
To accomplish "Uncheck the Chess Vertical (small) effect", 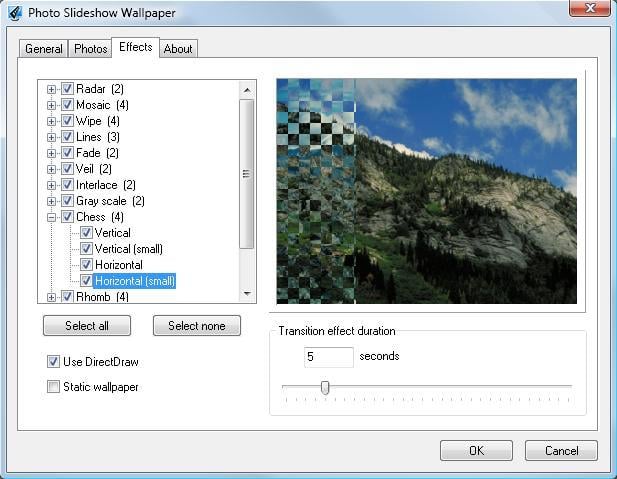I will coord(86,249).
